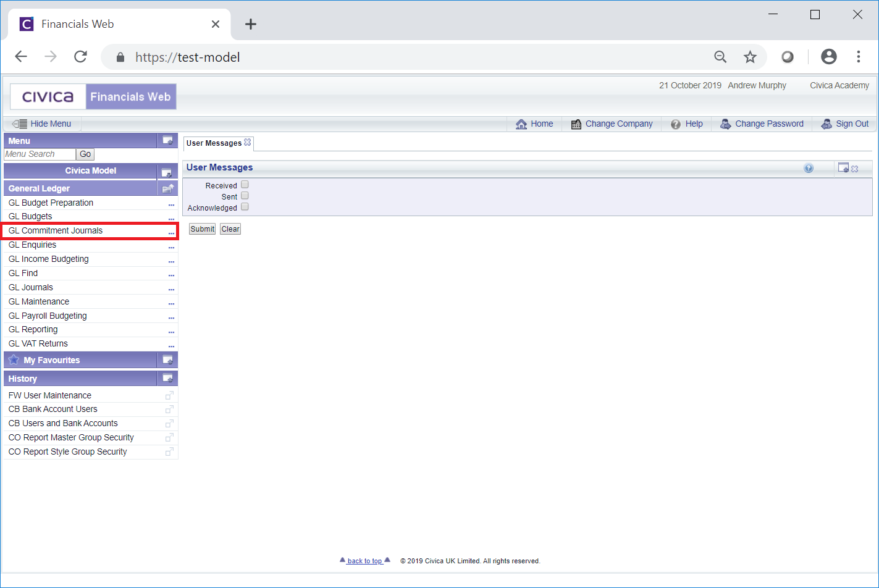Expand GL Find ellipsis

(171, 275)
